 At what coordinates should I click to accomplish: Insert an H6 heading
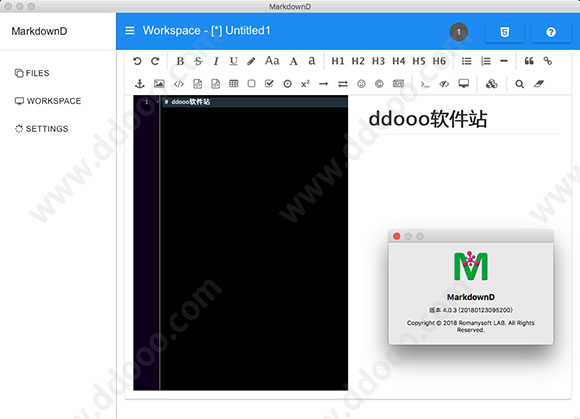[439, 61]
